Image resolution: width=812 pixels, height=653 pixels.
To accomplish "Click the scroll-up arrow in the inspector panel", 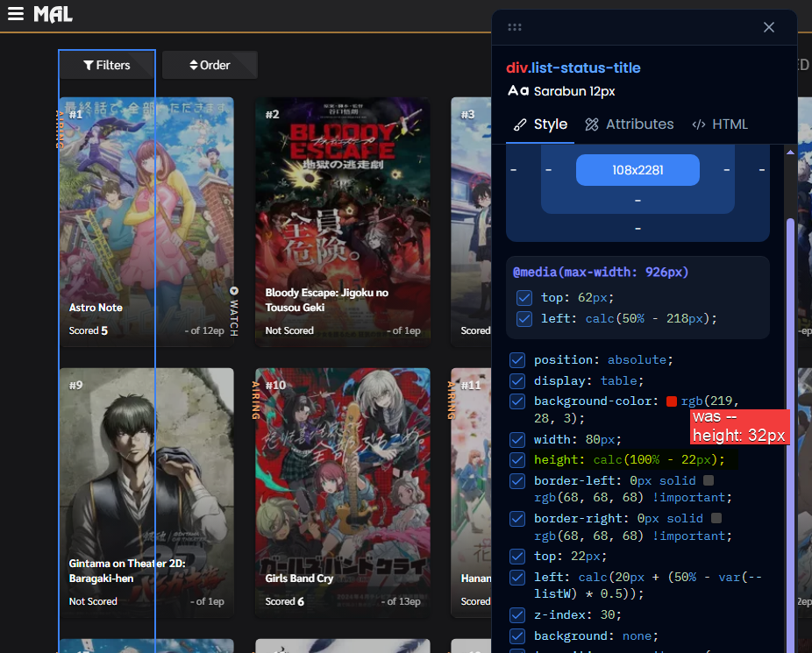I will click(x=790, y=153).
